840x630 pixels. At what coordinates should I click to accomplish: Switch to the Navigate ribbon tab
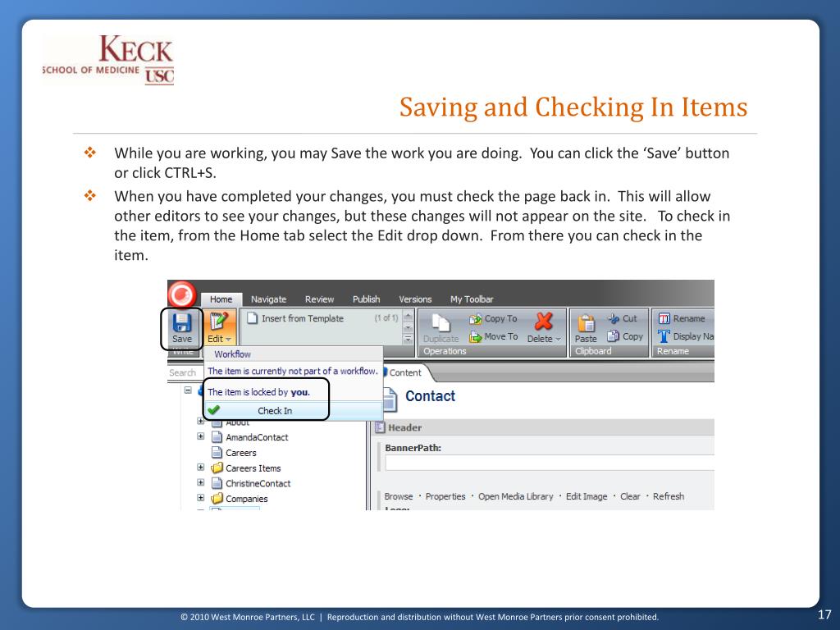point(268,299)
